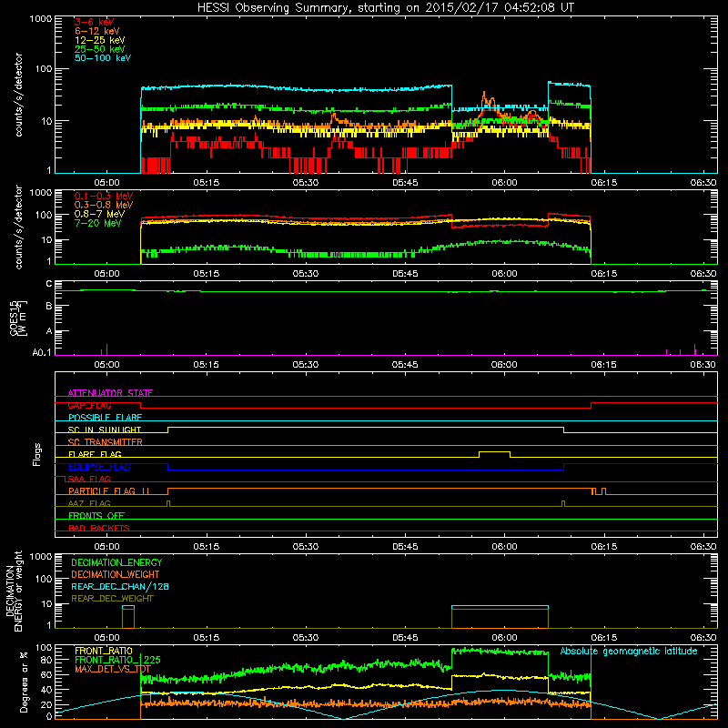The height and width of the screenshot is (728, 728).
Task: Click the REAR_DEC_CHAN/128 legend label
Action: click(120, 586)
